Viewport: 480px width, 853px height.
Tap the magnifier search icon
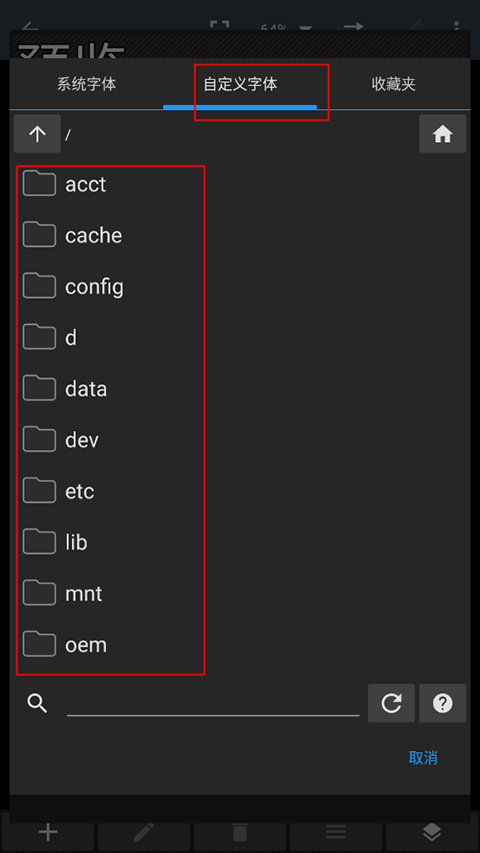coord(38,703)
